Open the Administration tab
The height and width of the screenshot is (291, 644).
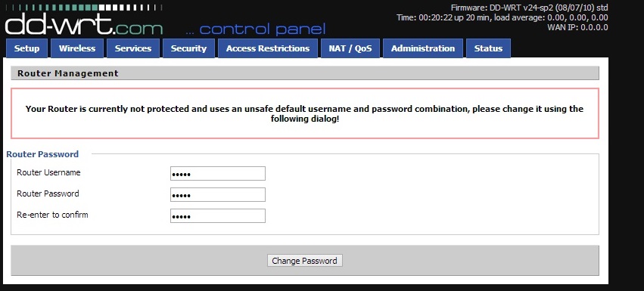[423, 48]
